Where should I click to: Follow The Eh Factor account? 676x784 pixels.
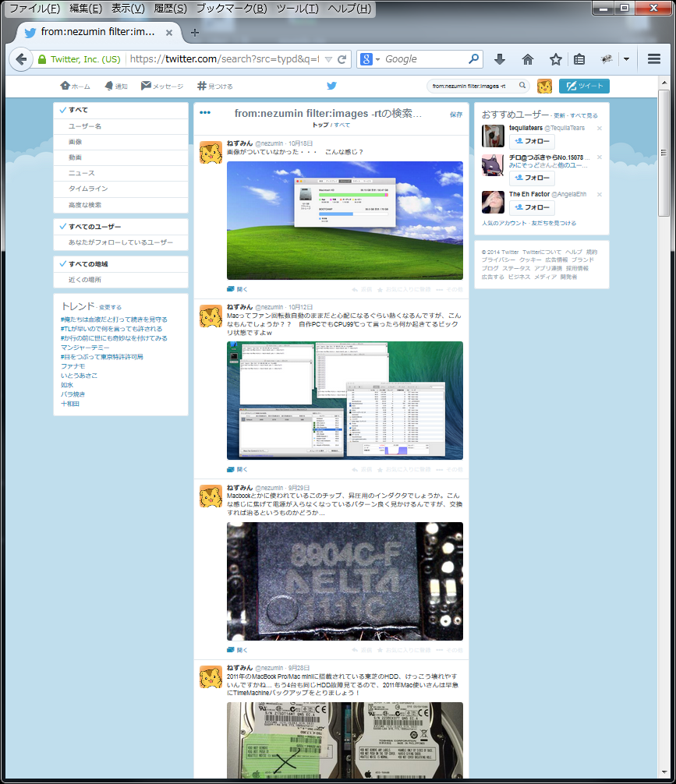click(532, 207)
